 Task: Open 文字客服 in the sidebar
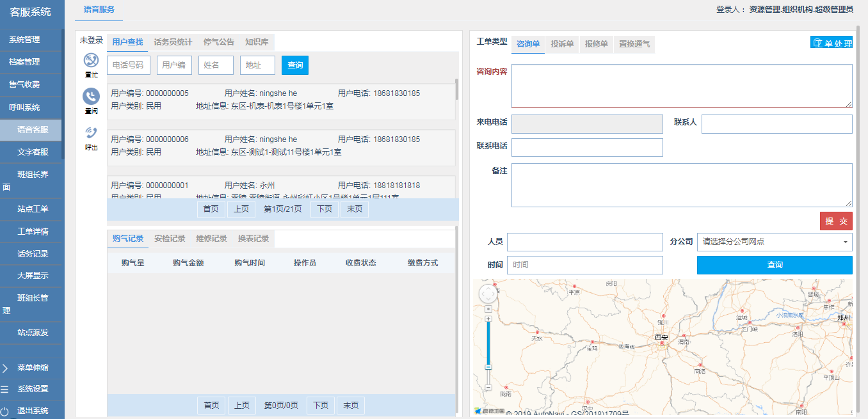(x=31, y=152)
